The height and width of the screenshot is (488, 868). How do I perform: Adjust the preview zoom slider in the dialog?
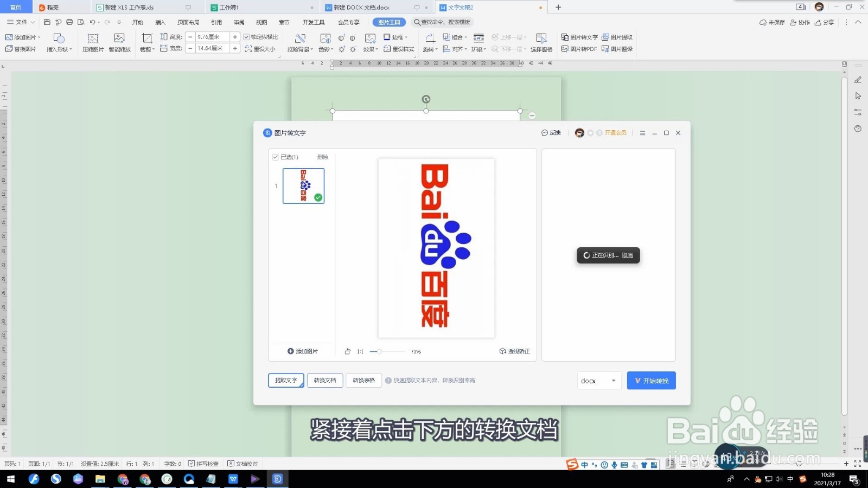point(380,351)
